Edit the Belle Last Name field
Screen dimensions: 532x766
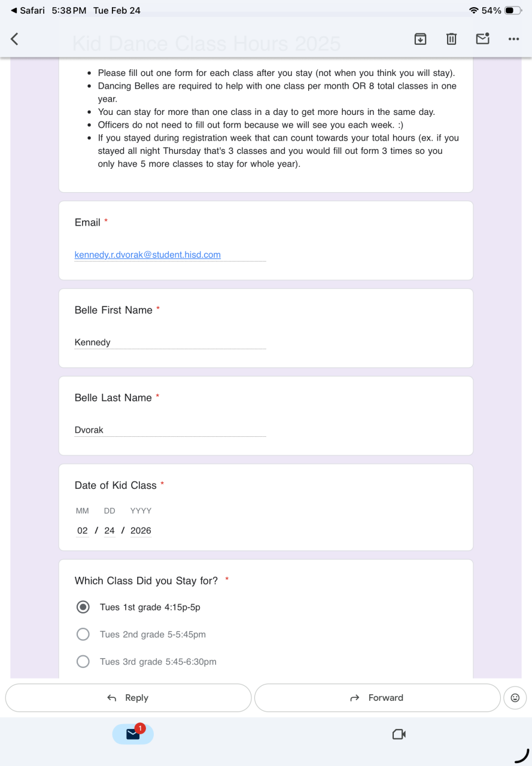pos(170,430)
